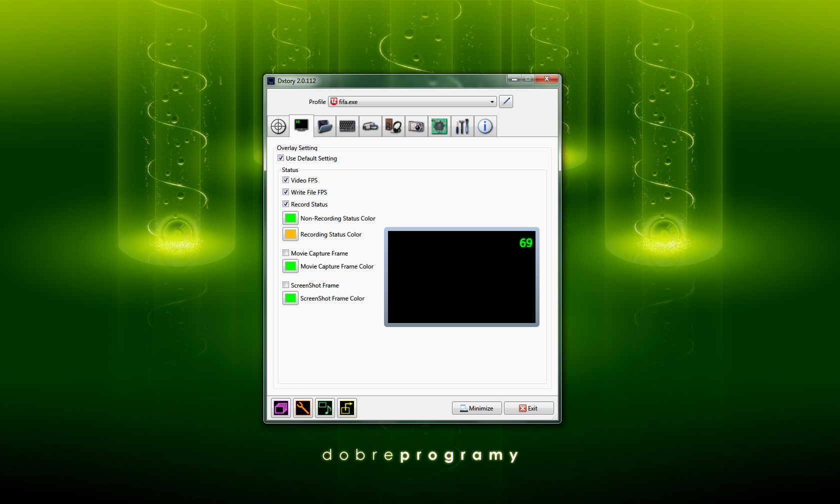Close the Dxtory window
Image resolution: width=840 pixels, height=504 pixels.
coord(546,78)
